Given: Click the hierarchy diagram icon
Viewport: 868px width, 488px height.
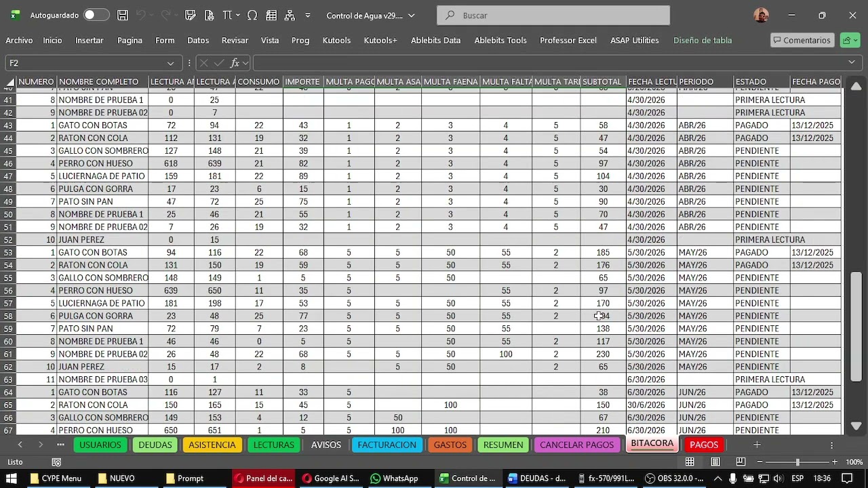Looking at the screenshot, I should click(290, 15).
